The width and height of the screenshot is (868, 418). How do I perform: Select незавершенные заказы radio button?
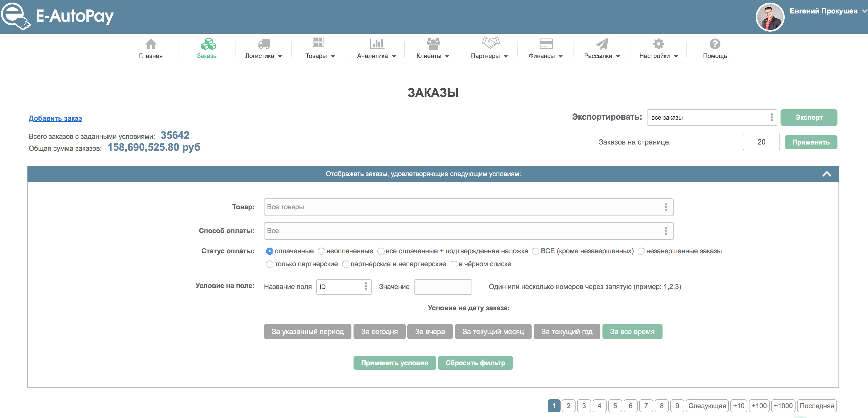[x=641, y=251]
